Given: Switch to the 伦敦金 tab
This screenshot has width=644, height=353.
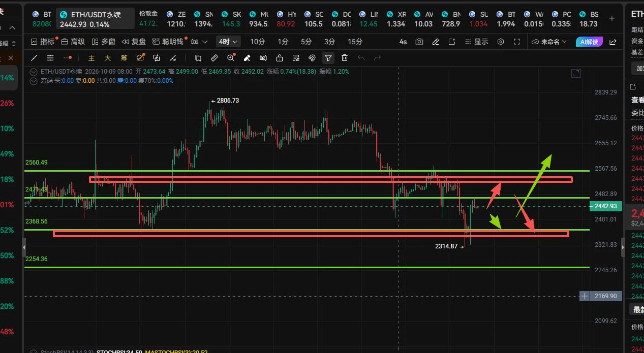Looking at the screenshot, I should (148, 19).
